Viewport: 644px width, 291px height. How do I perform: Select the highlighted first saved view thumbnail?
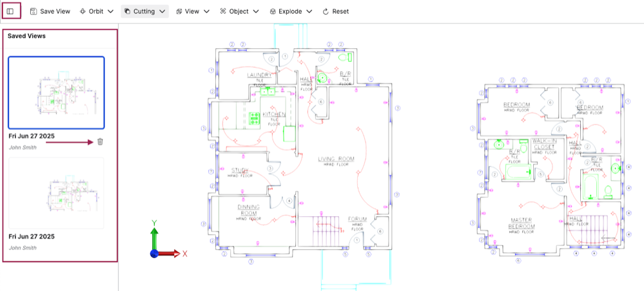[56, 92]
